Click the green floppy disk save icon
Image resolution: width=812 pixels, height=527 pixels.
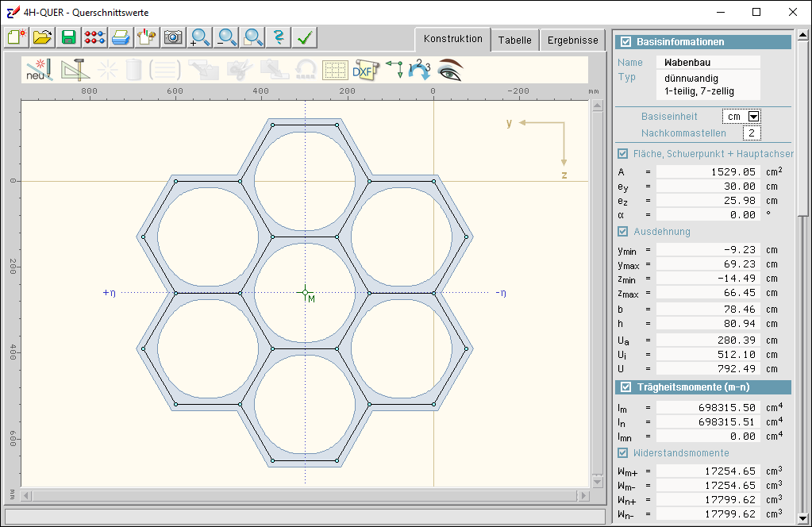[68, 37]
